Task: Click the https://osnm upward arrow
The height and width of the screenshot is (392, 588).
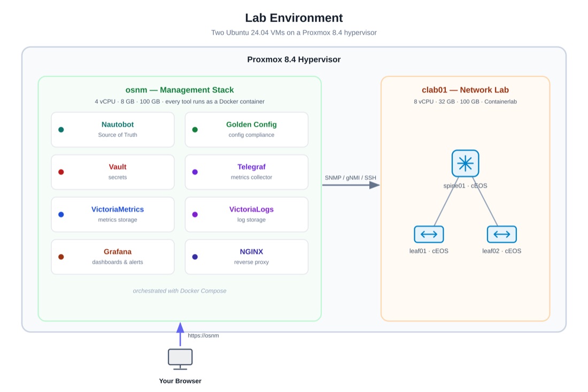Action: pos(180,334)
